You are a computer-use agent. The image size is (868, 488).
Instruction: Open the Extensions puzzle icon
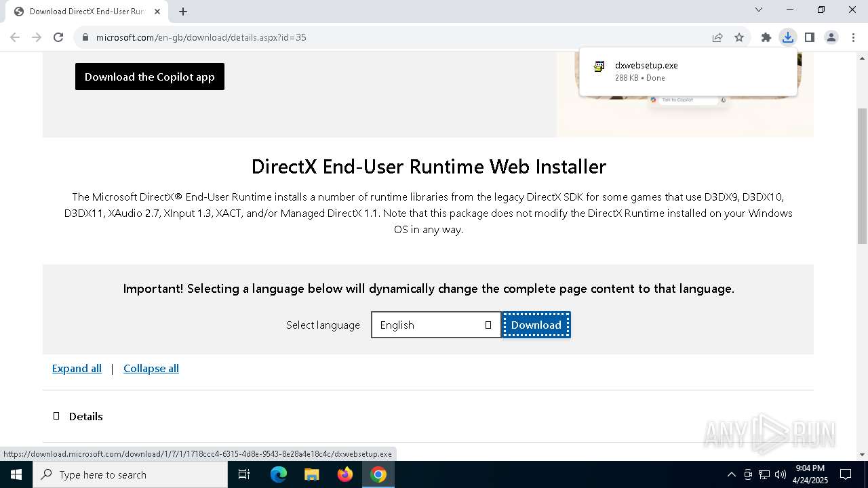tap(766, 37)
